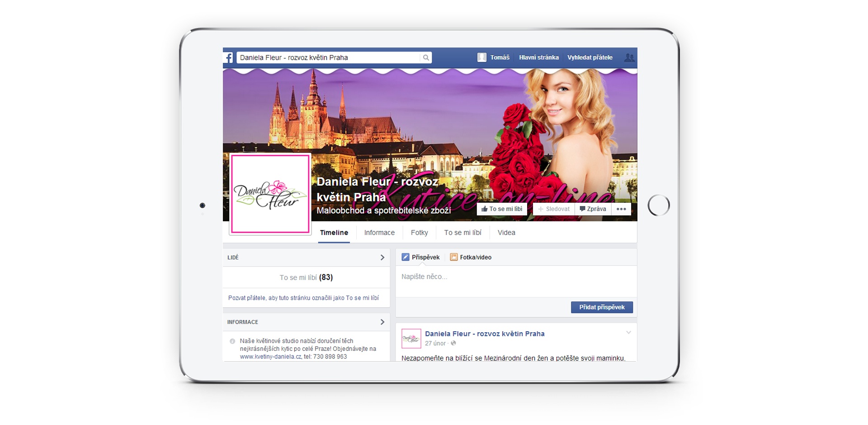The image size is (868, 425).
Task: Click the Sledovat follow button
Action: pyautogui.click(x=554, y=209)
